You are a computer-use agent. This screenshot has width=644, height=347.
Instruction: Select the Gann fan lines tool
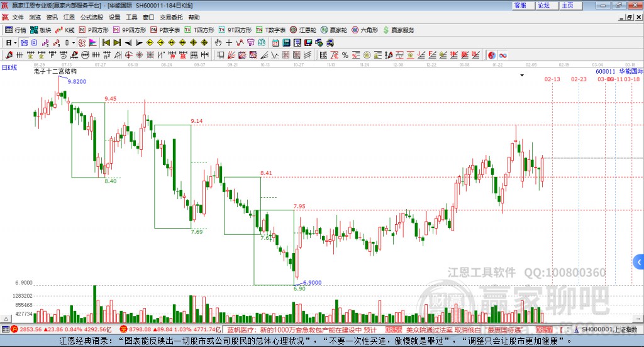point(231,55)
